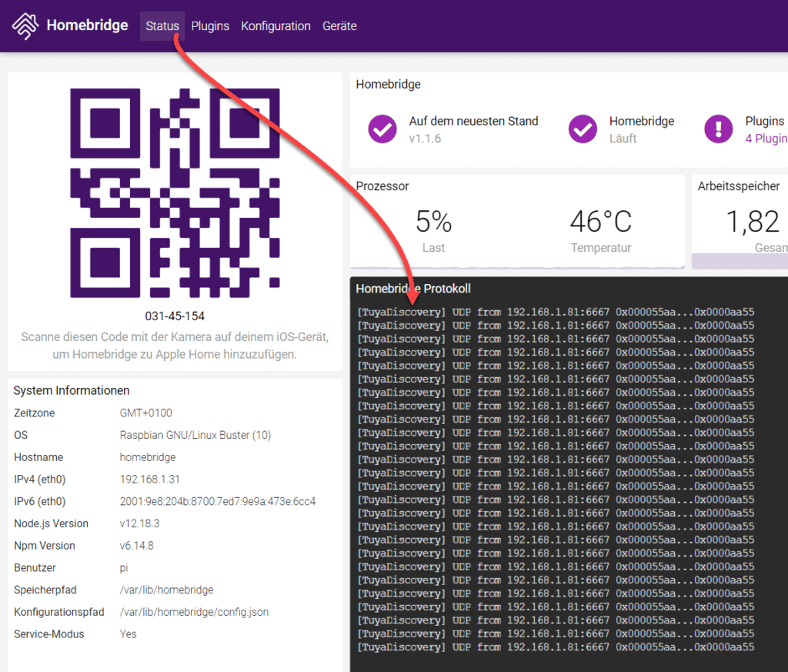
Task: Select the IPv4 address 192.168.1.31
Action: (150, 480)
